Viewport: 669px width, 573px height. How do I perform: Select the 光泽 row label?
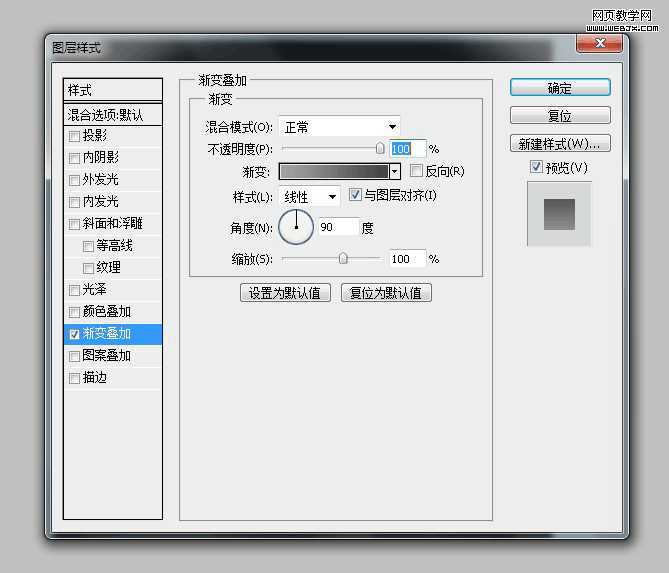point(95,289)
